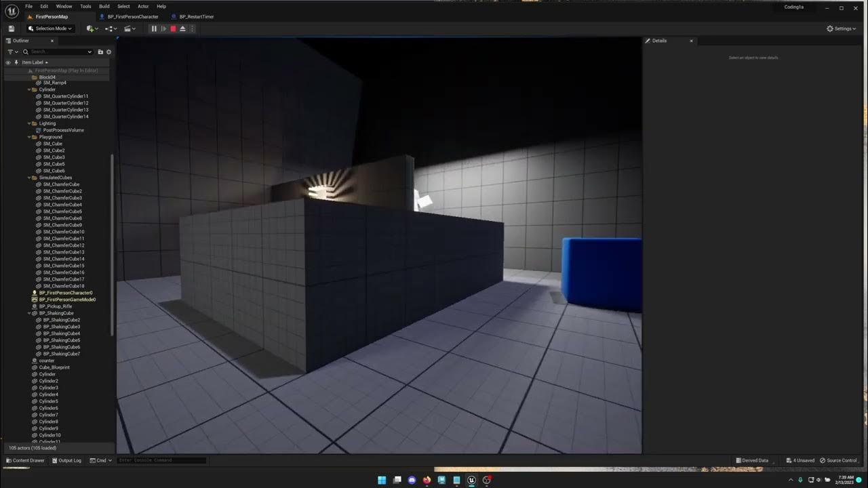Open the File menu
This screenshot has width=868, height=488.
[28, 6]
